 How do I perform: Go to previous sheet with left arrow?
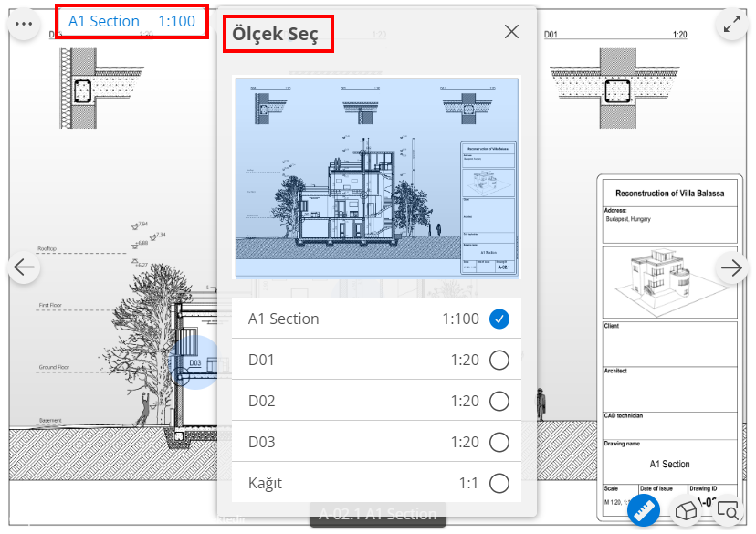coord(24,267)
